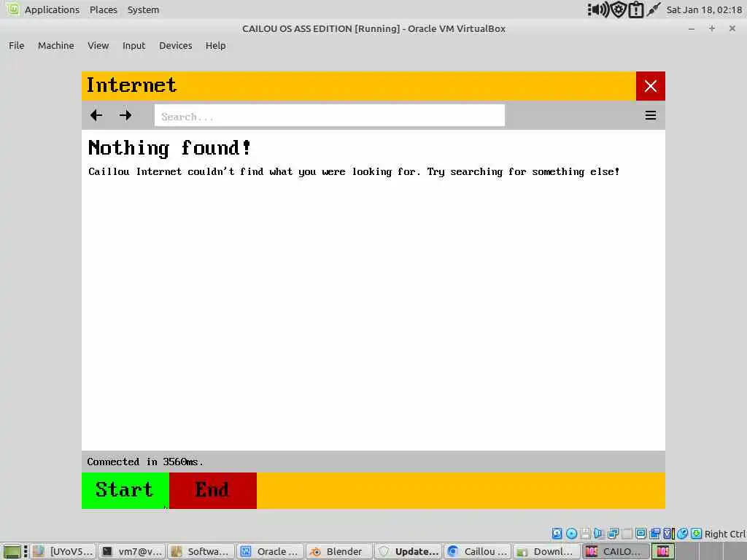Viewport: 747px width, 560px height.
Task: Click 'Connected in 3560ms.' status text
Action: (145, 462)
